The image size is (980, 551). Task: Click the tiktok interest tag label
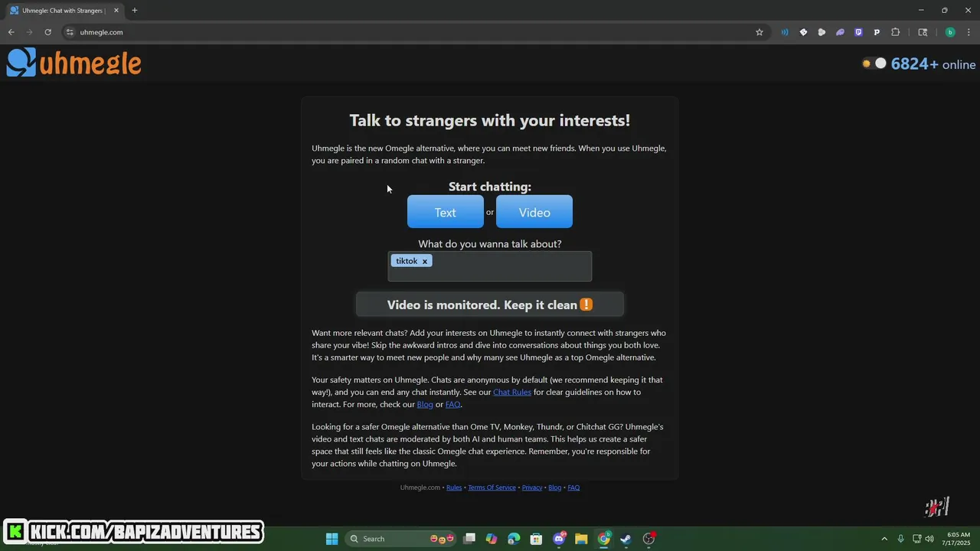tap(407, 261)
